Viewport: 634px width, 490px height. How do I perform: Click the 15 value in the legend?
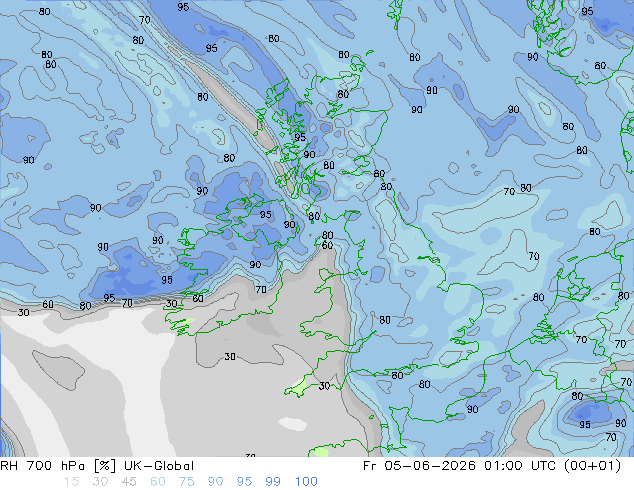pyautogui.click(x=71, y=482)
